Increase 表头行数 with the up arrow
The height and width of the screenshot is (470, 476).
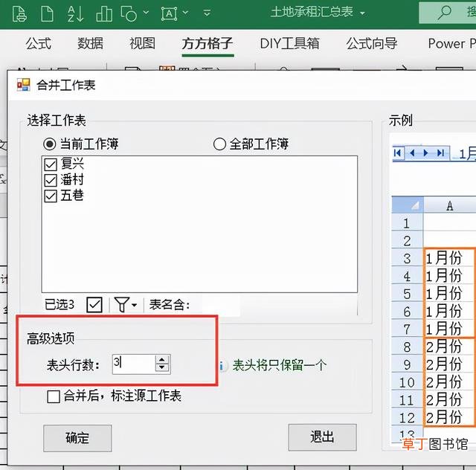tap(162, 359)
